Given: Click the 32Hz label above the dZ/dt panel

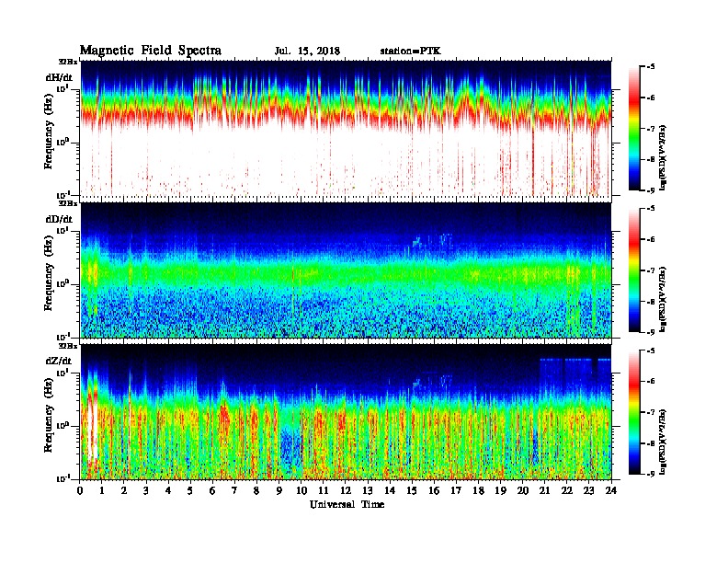Looking at the screenshot, I should pos(68,346).
